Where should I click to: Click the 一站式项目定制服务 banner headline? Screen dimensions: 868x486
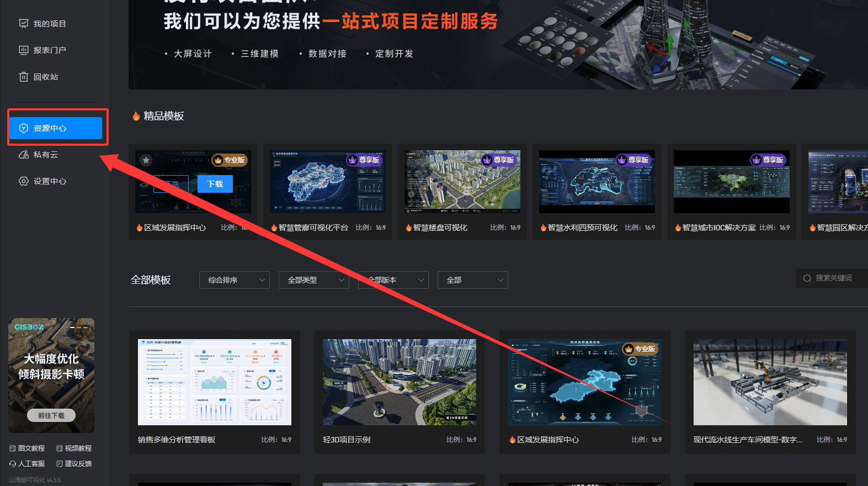pyautogui.click(x=410, y=21)
